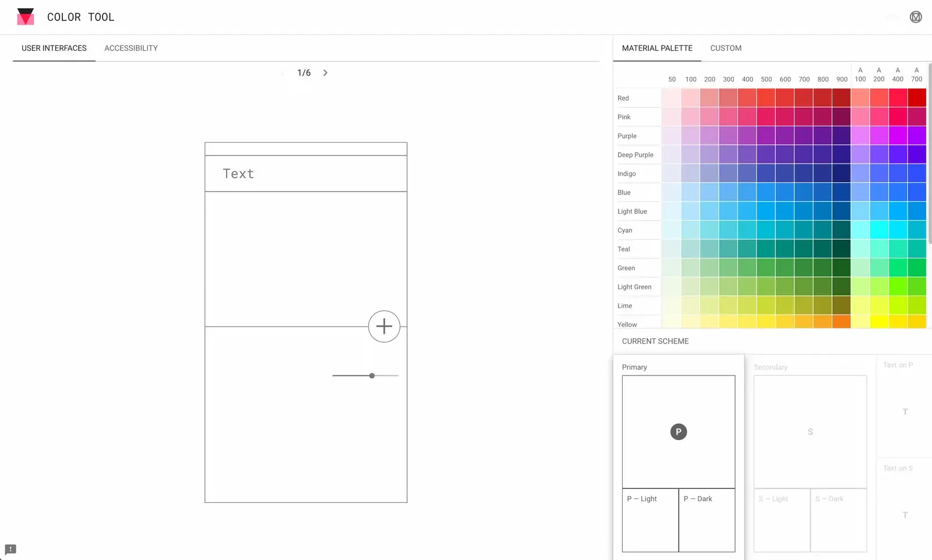Choose Teal 900 color swatch

pyautogui.click(x=841, y=249)
